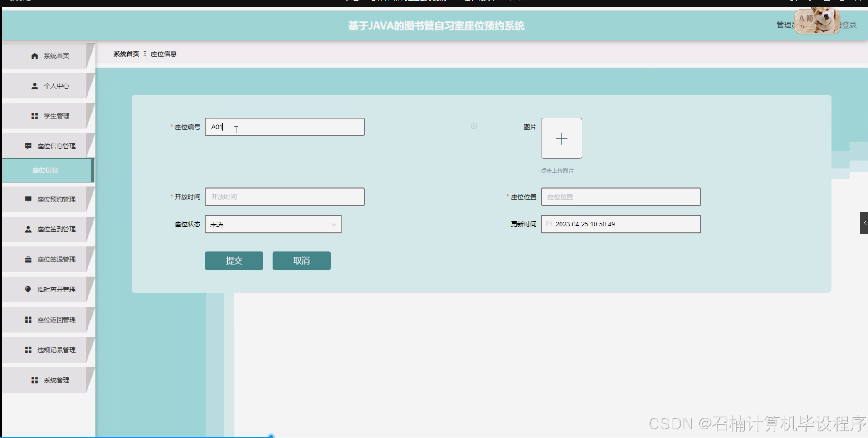The image size is (868, 438).
Task: Click the 学生管理 grid icon
Action: tap(34, 116)
